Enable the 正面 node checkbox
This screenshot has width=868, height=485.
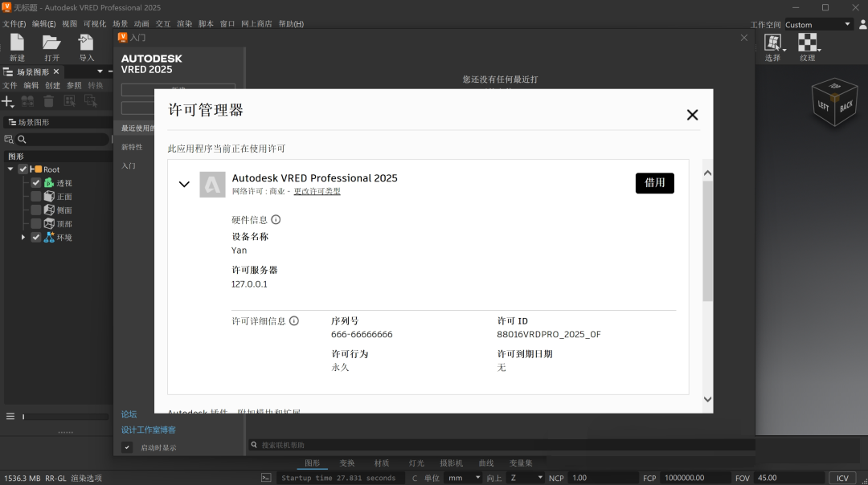pyautogui.click(x=35, y=196)
